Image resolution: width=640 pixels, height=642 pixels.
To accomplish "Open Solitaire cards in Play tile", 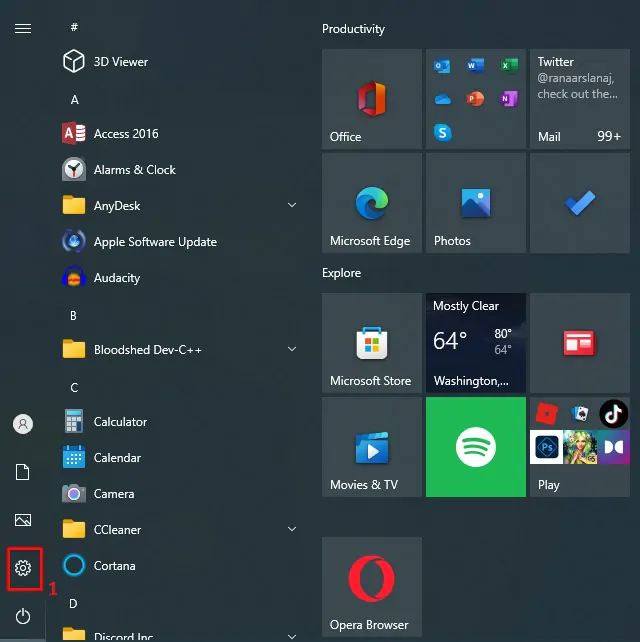I will click(580, 414).
